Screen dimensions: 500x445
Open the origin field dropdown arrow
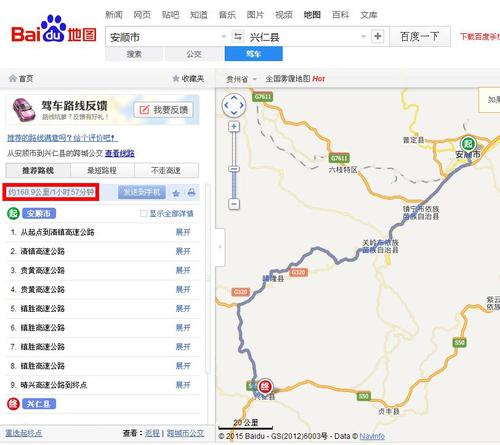click(x=223, y=36)
